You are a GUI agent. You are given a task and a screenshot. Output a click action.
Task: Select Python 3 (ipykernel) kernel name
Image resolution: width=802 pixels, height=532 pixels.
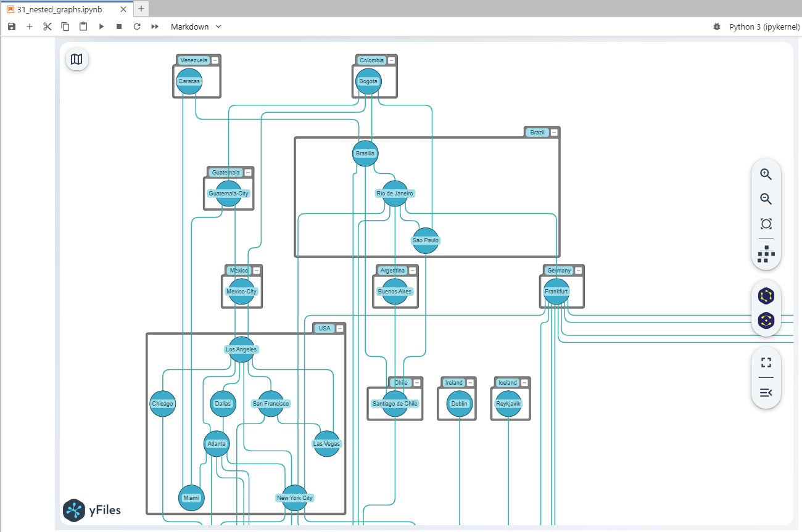coord(764,27)
